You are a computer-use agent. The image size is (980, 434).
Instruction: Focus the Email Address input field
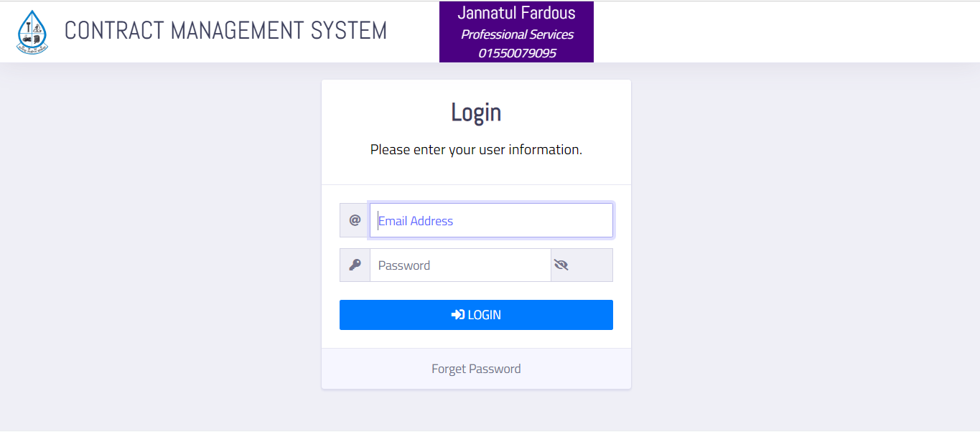click(x=491, y=220)
